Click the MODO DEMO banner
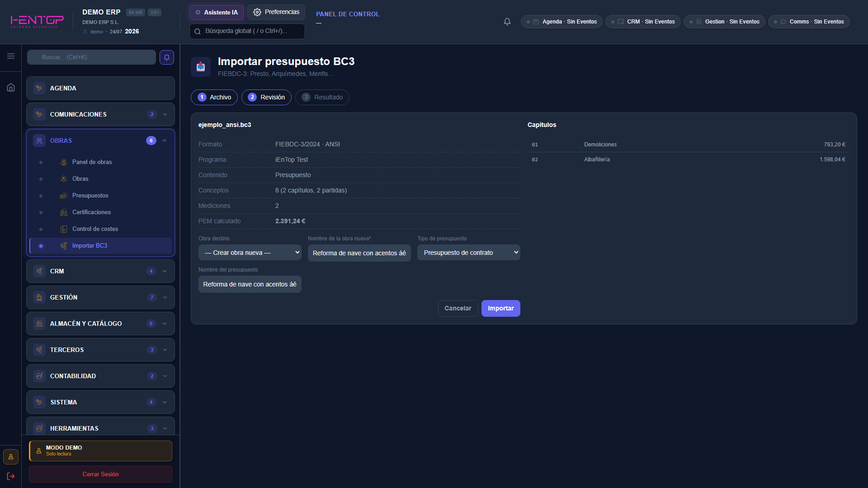The width and height of the screenshot is (868, 488). click(100, 451)
